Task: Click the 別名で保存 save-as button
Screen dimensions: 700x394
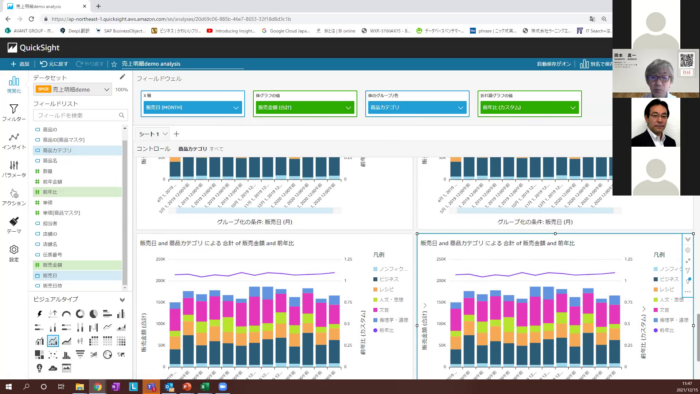Action: point(596,64)
